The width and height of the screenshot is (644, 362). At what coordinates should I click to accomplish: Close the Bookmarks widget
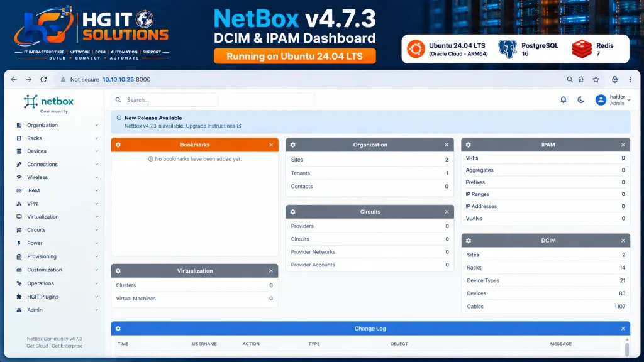271,145
